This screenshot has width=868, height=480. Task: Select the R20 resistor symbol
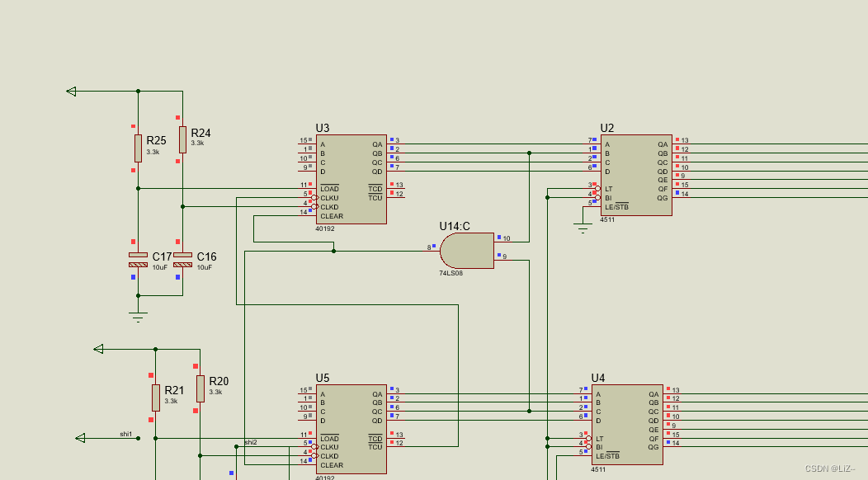pyautogui.click(x=200, y=388)
